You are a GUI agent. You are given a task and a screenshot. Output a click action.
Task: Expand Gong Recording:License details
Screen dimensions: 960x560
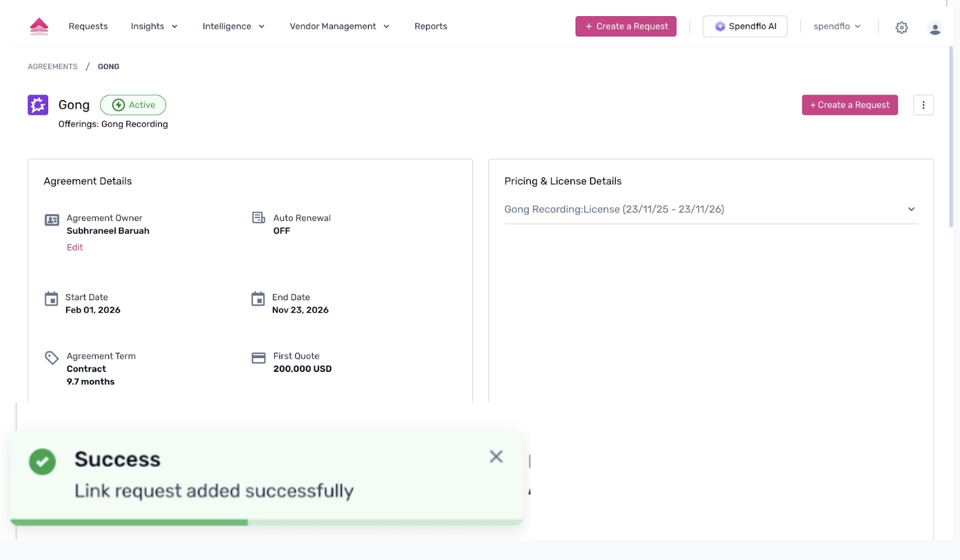(911, 209)
